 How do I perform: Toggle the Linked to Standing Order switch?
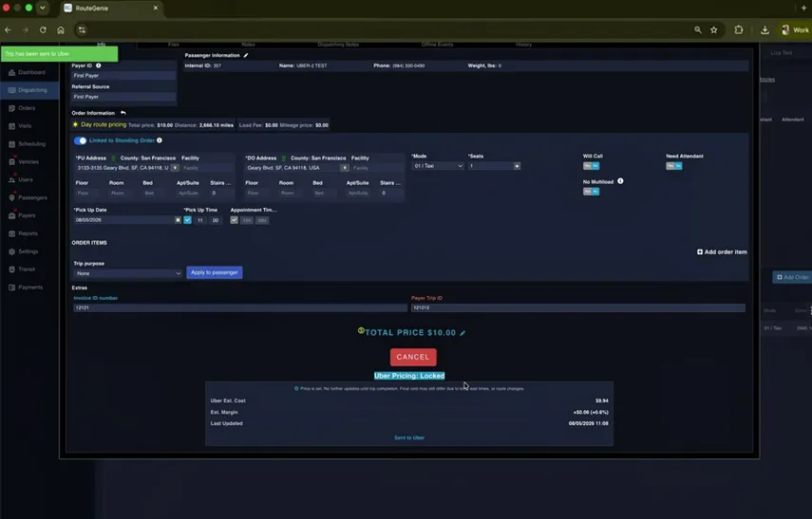[x=81, y=140]
